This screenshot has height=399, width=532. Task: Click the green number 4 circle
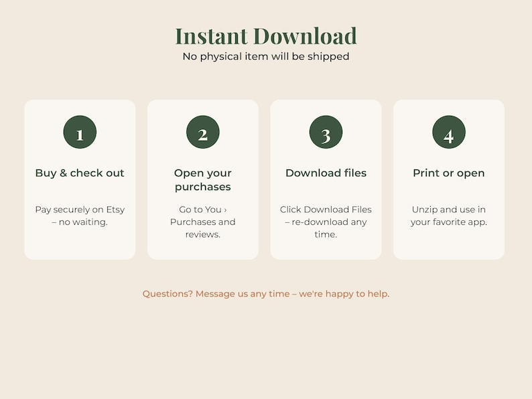(x=449, y=132)
